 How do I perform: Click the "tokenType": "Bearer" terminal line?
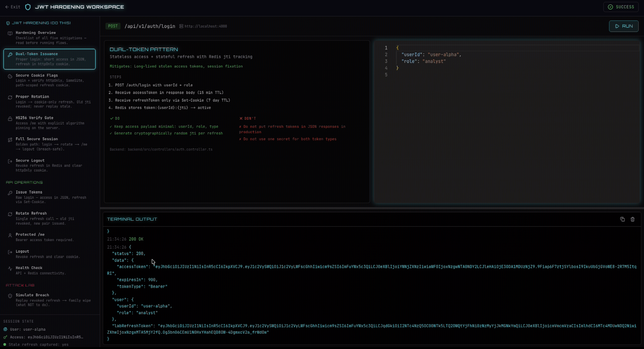coord(142,287)
